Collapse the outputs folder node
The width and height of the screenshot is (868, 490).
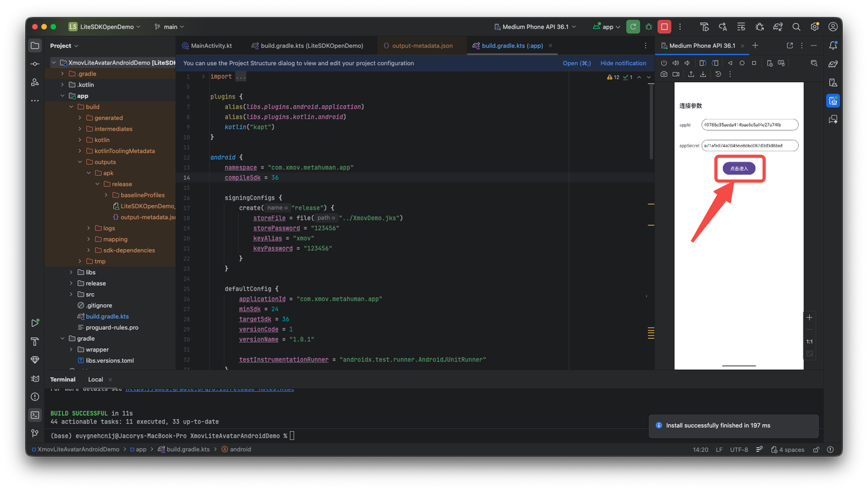pyautogui.click(x=80, y=162)
